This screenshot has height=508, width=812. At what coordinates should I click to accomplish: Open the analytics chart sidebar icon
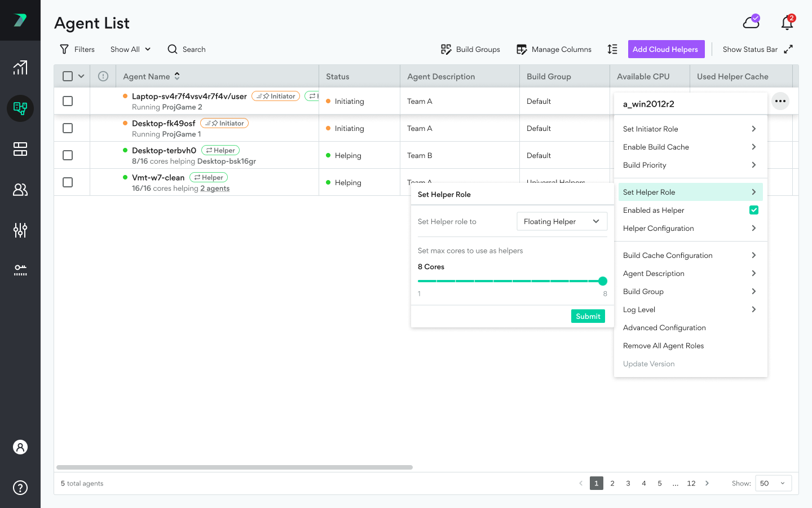(20, 68)
